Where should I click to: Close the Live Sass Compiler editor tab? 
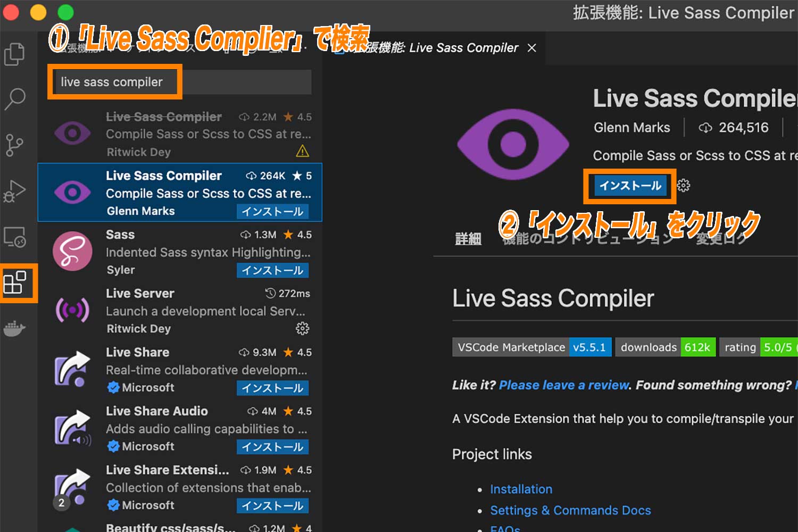coord(531,48)
